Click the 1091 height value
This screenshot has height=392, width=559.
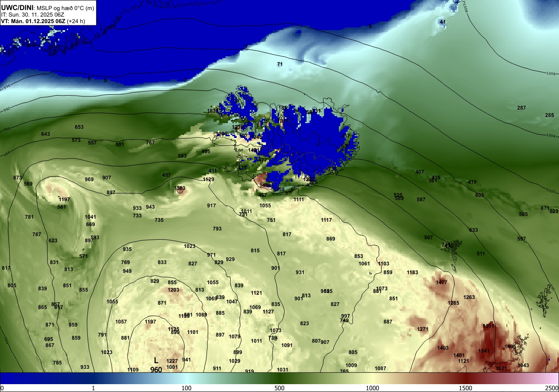[x=287, y=345]
